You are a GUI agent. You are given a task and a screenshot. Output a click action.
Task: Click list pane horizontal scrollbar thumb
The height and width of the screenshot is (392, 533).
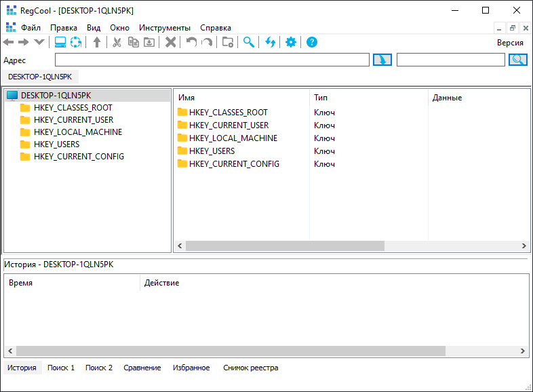285,246
